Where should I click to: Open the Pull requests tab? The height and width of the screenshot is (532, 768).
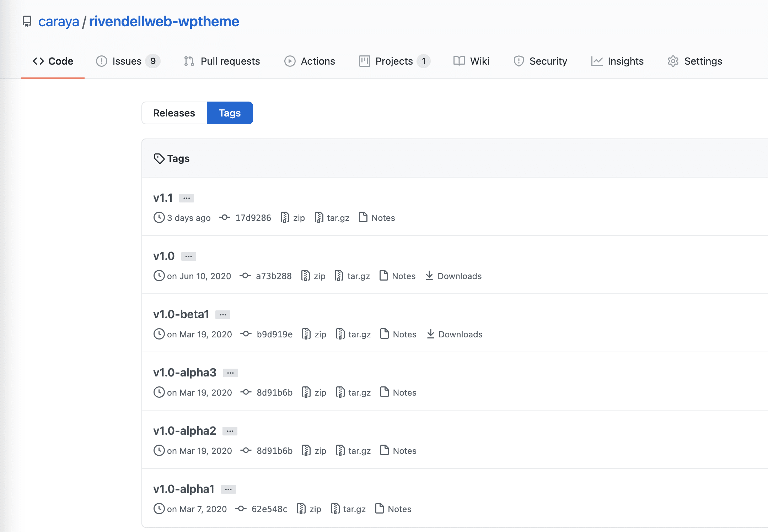click(x=222, y=61)
